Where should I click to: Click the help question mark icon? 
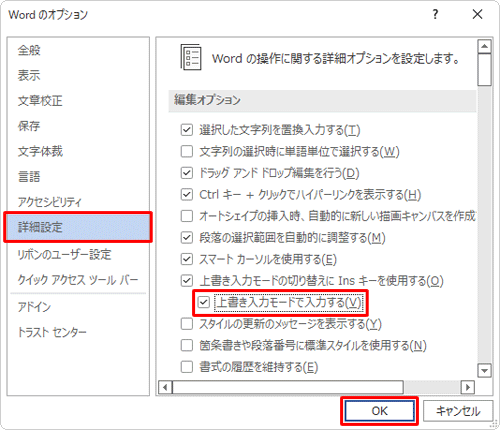435,15
